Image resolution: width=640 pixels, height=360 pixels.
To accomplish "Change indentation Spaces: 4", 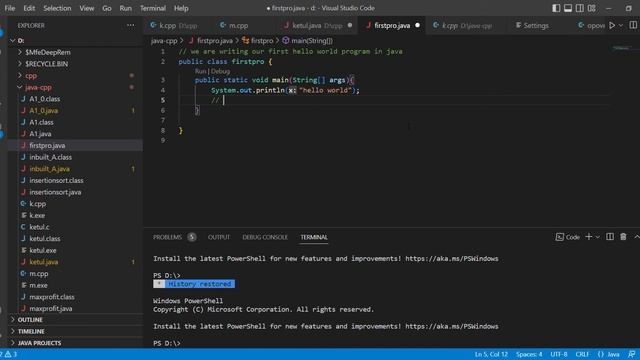I will 529,354.
